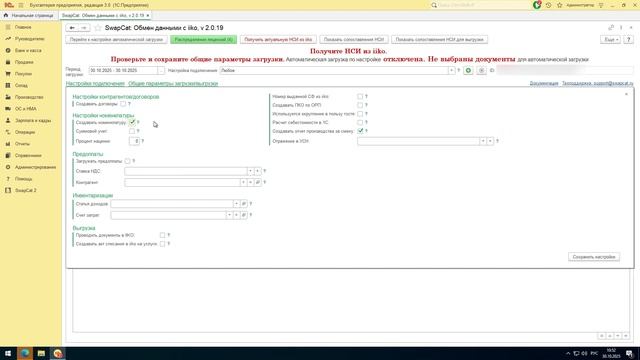Click Сохранить настройки button
The image size is (640, 360).
(x=594, y=257)
